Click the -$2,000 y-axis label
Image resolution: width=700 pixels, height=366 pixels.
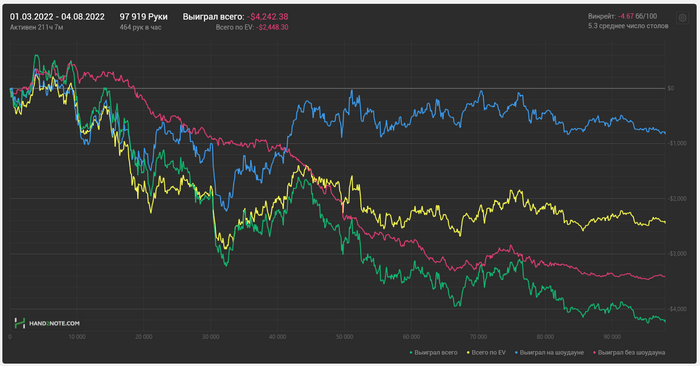click(x=676, y=199)
